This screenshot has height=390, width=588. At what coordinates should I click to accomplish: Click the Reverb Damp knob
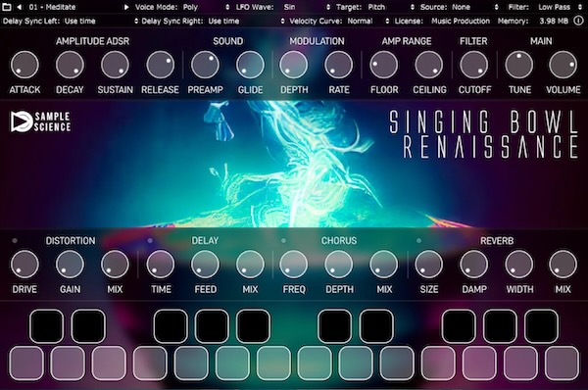[x=474, y=265]
